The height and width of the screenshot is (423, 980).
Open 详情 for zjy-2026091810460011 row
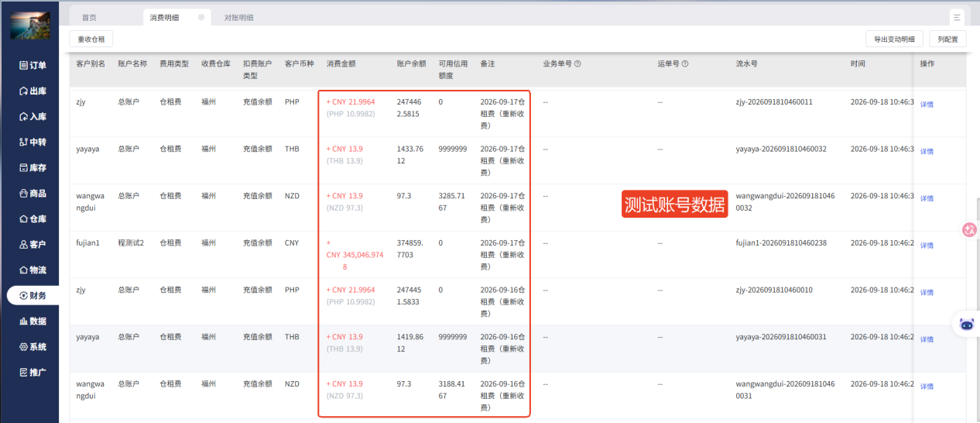coord(927,104)
